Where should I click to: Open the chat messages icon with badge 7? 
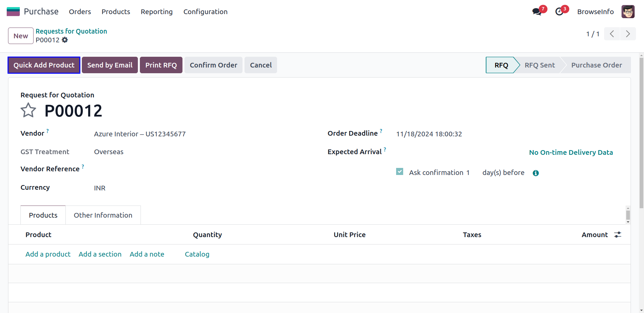(537, 12)
